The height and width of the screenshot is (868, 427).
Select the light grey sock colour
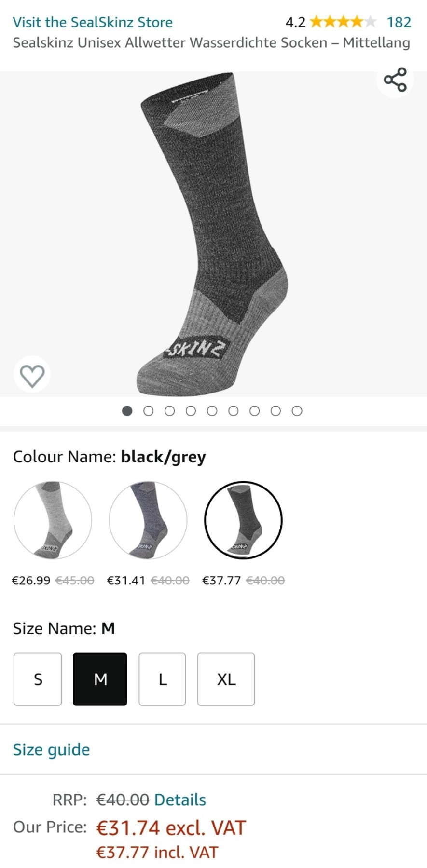53,520
